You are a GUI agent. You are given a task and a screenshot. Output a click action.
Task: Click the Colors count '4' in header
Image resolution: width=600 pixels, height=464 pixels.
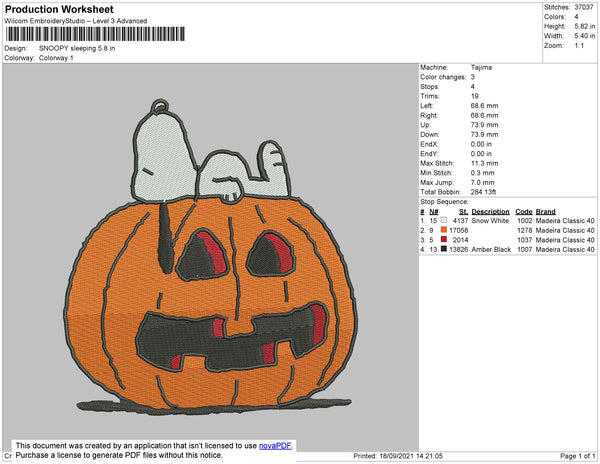tap(576, 17)
